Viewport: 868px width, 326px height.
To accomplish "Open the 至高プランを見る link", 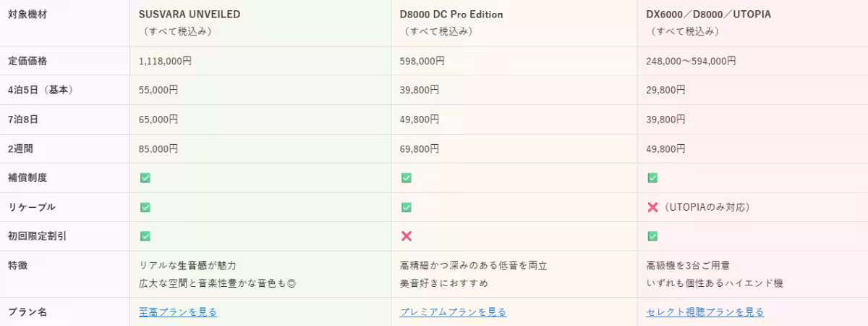I will [x=178, y=312].
